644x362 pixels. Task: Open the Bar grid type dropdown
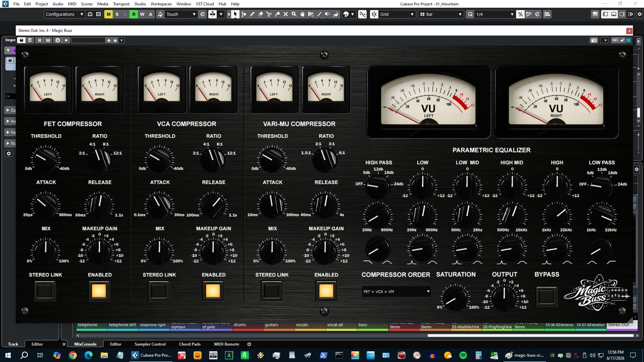tap(440, 14)
